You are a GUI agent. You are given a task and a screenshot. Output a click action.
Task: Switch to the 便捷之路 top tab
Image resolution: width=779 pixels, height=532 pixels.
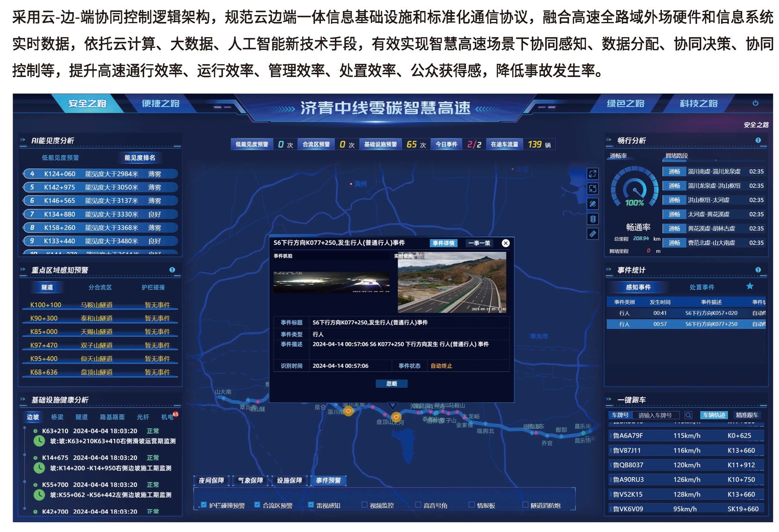tap(160, 104)
